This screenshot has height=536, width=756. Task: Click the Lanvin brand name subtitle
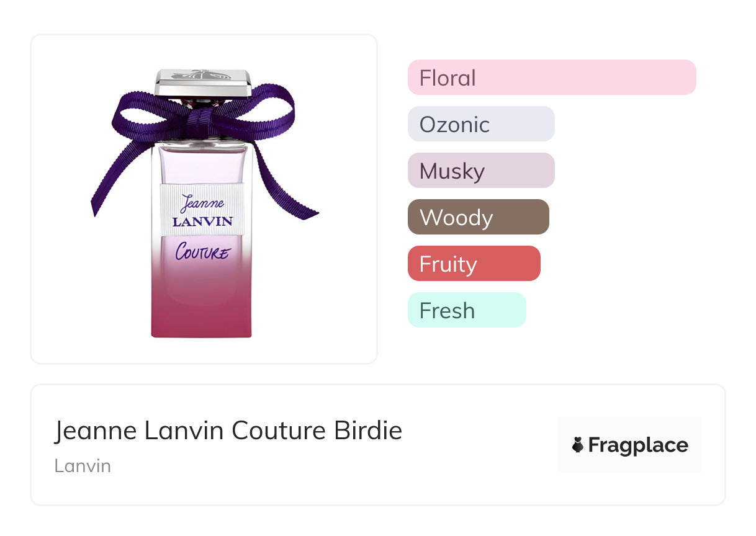(x=83, y=465)
